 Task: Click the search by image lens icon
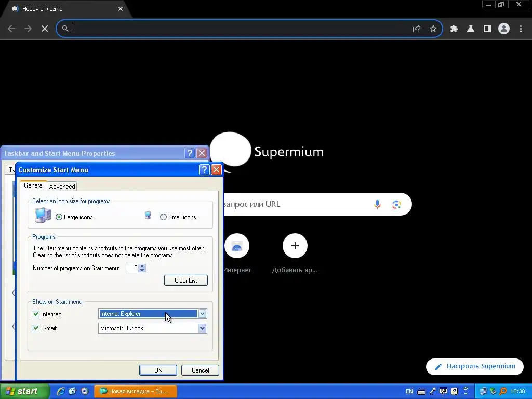click(396, 204)
